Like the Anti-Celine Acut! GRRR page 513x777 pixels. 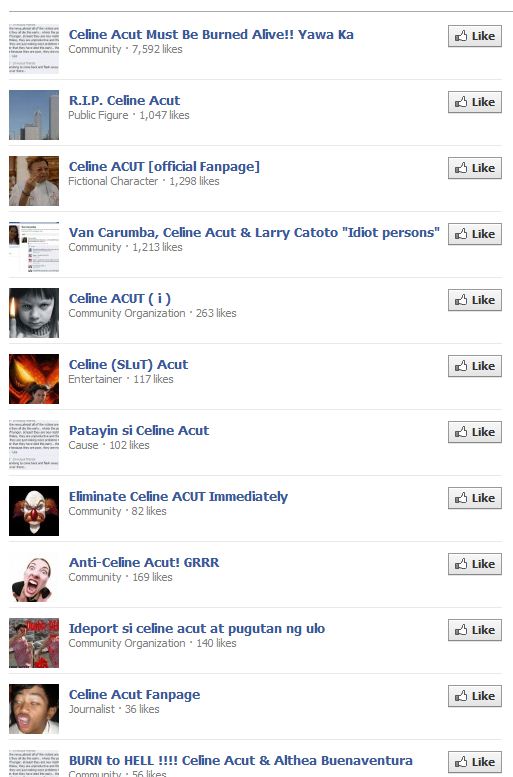click(x=474, y=564)
